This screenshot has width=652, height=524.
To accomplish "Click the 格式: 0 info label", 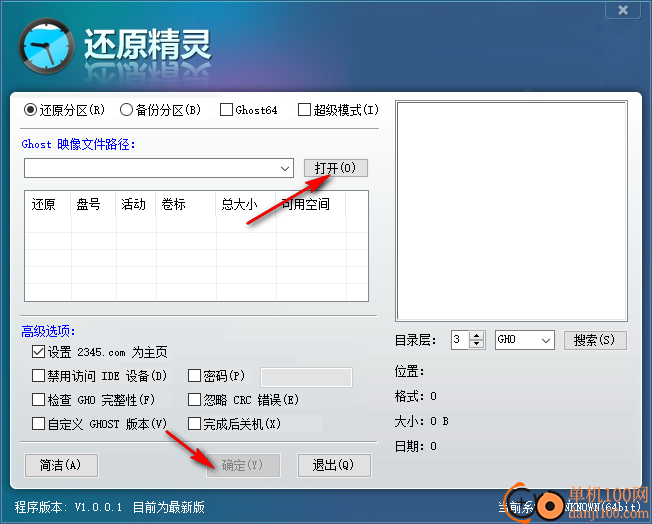I will pos(416,396).
